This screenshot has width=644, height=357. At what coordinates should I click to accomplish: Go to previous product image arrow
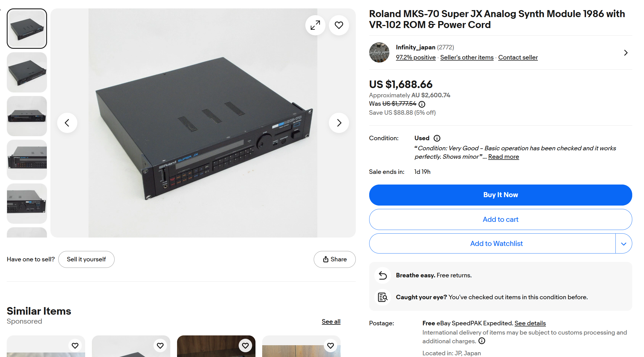tap(67, 123)
